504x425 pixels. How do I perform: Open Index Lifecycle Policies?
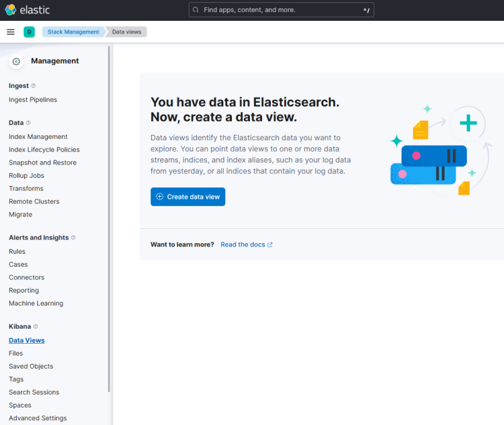coord(44,150)
